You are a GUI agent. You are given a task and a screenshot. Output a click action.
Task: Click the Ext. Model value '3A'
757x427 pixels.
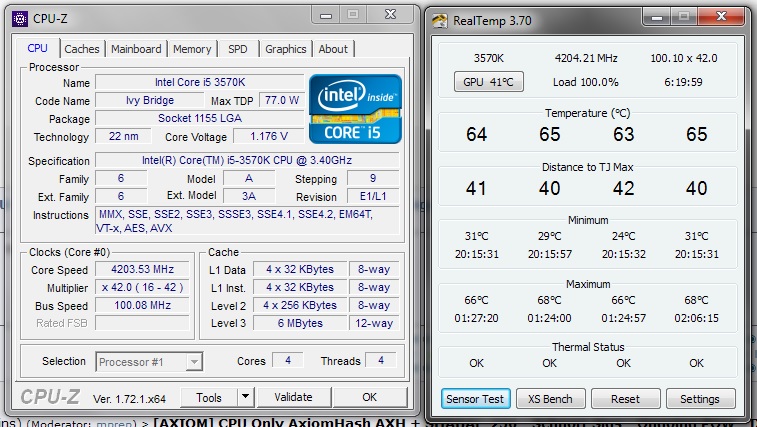click(x=249, y=196)
